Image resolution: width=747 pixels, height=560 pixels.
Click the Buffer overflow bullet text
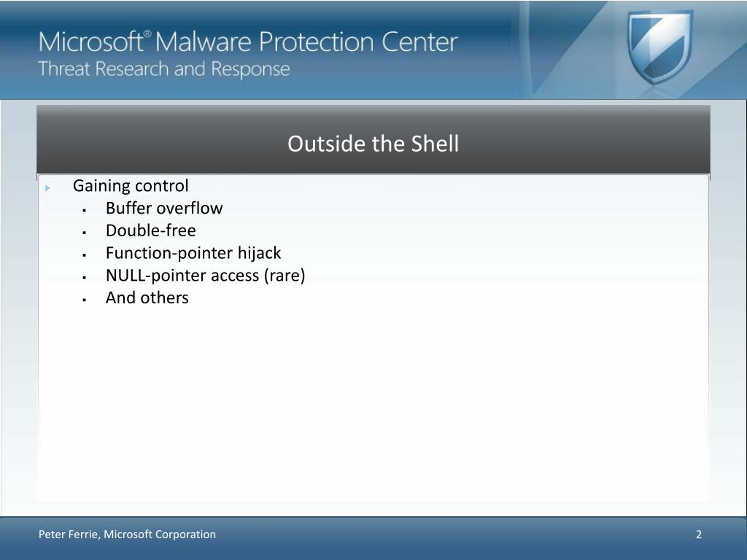(x=164, y=208)
